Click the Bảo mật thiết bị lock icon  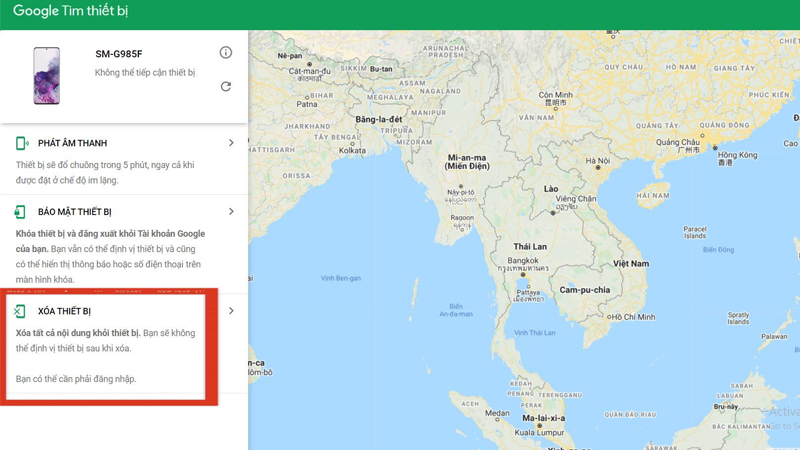pos(20,212)
